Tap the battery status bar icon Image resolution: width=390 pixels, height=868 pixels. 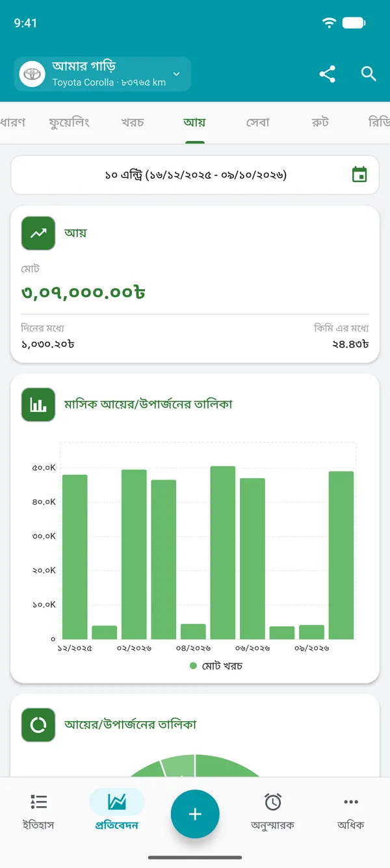[x=354, y=23]
